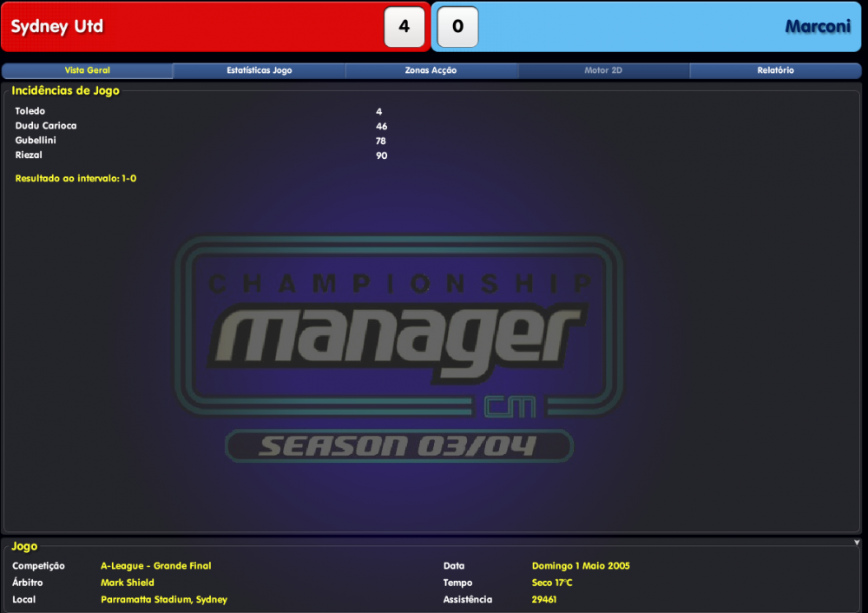This screenshot has height=613, width=868.
Task: Click the Competição label
Action: tap(38, 566)
